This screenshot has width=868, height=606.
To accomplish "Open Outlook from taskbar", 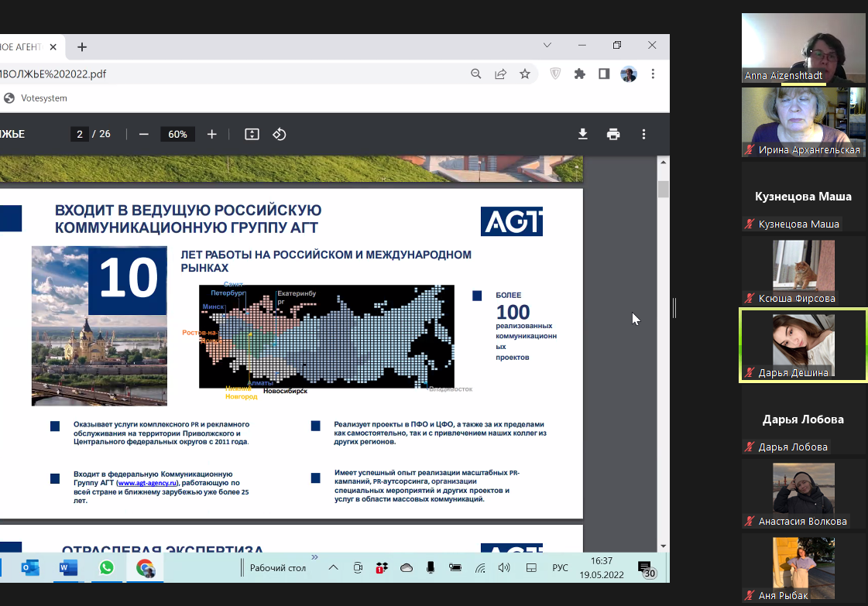I will pos(30,568).
